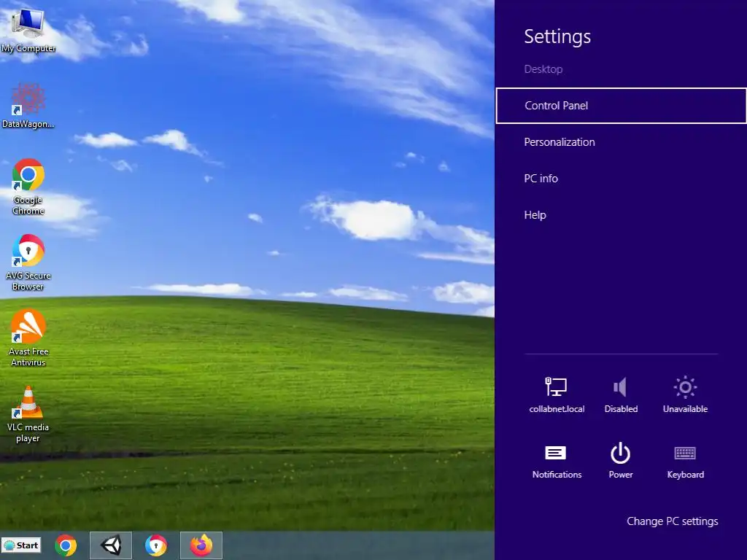Viewport: 747px width, 560px height.
Task: Open the My Computer desktop icon
Action: click(x=28, y=30)
